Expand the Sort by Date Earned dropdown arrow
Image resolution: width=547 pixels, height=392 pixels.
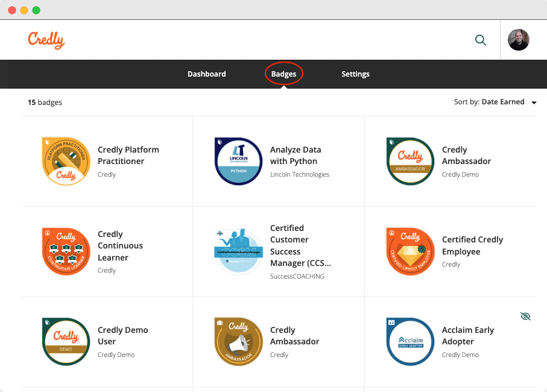[534, 103]
